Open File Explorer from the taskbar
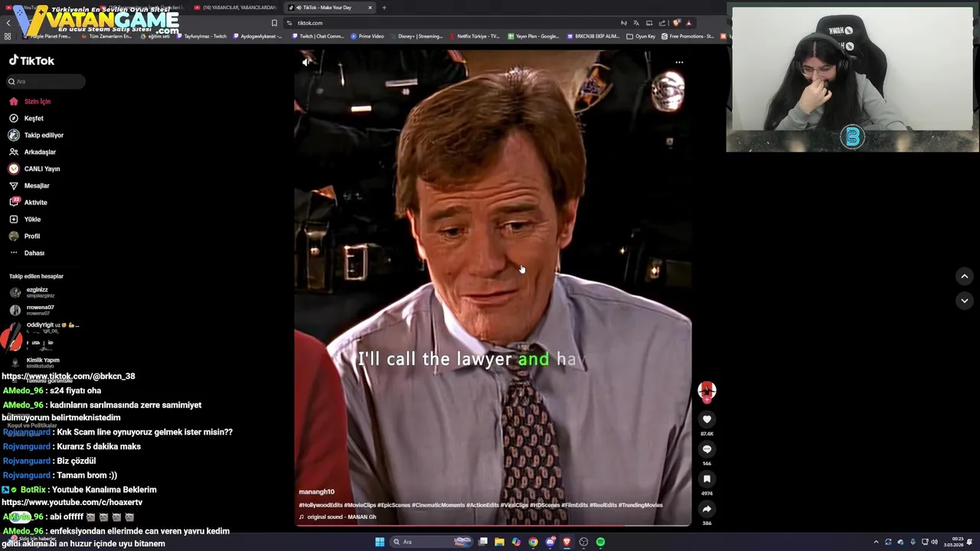This screenshot has height=551, width=980. click(x=499, y=542)
